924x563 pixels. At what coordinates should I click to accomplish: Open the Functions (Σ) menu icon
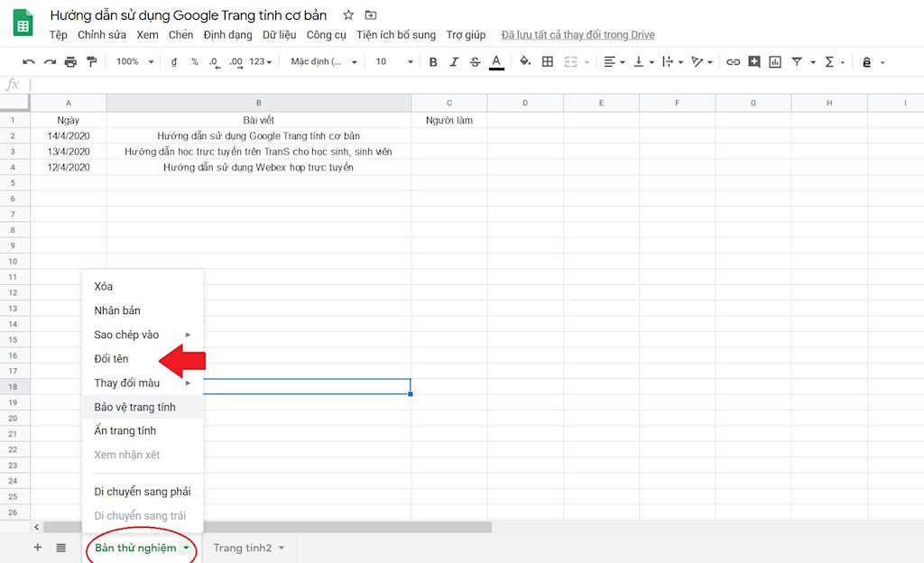coord(829,61)
